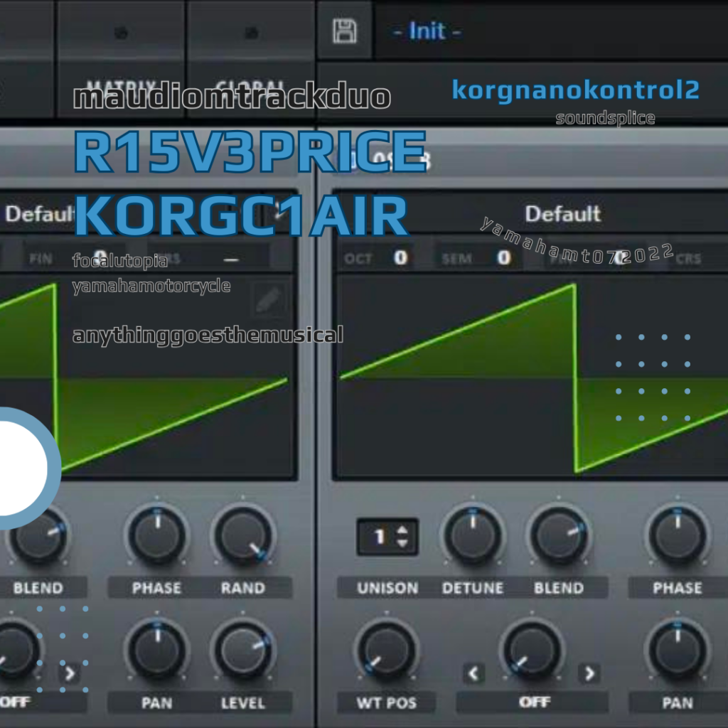Open the pencil wavetable editor in OSC A

pyautogui.click(x=268, y=299)
